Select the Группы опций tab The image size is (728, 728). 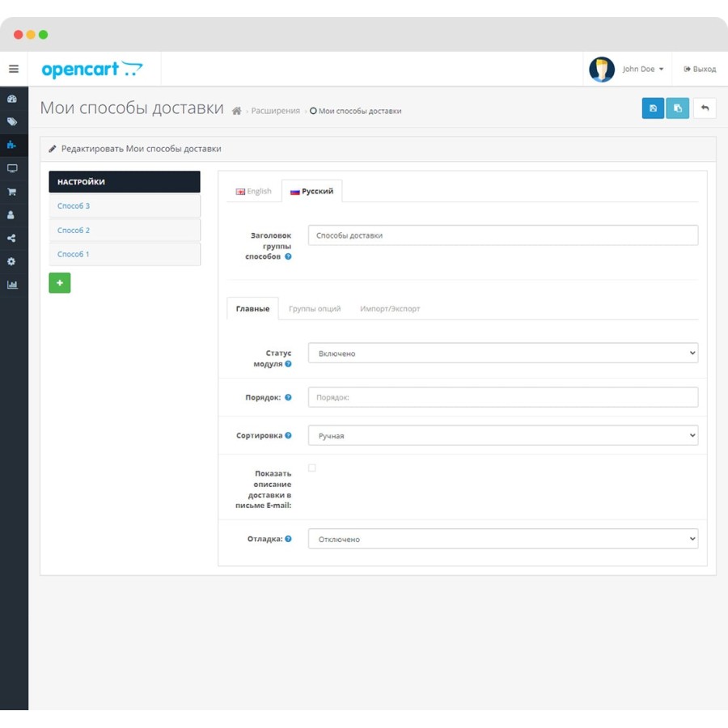(315, 309)
